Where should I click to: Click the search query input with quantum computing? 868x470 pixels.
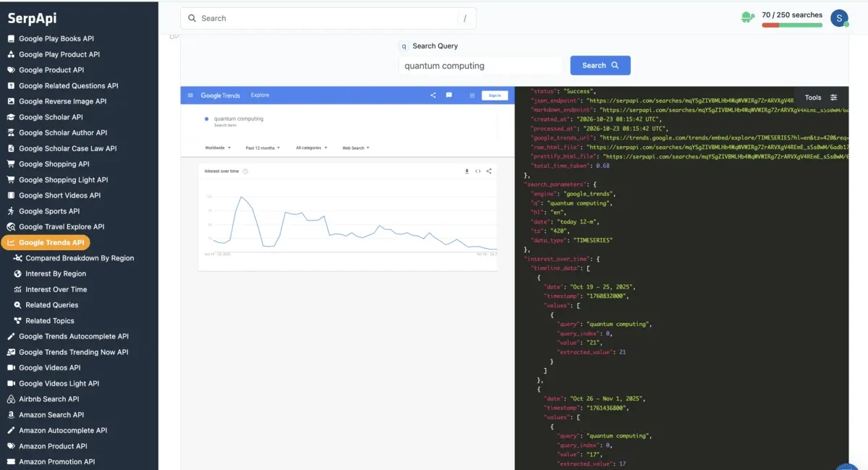click(480, 66)
